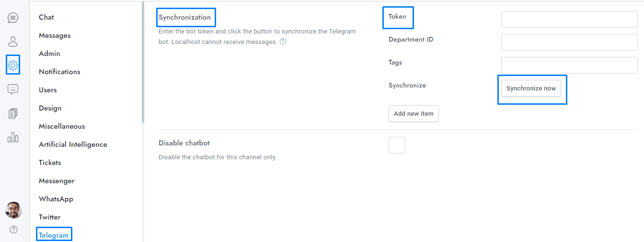Image resolution: width=644 pixels, height=242 pixels.
Task: Open the reports bar chart icon
Action: [x=13, y=138]
